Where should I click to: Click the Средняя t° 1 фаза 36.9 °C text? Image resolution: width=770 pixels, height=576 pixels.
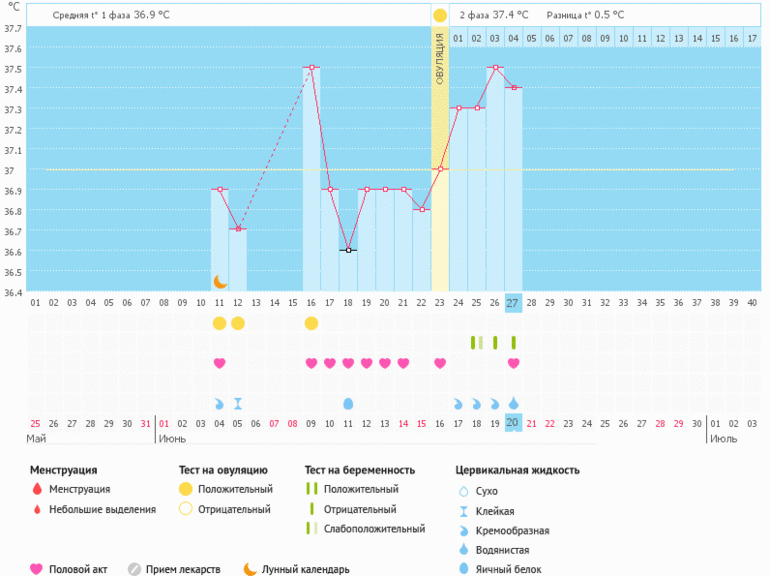coord(111,15)
